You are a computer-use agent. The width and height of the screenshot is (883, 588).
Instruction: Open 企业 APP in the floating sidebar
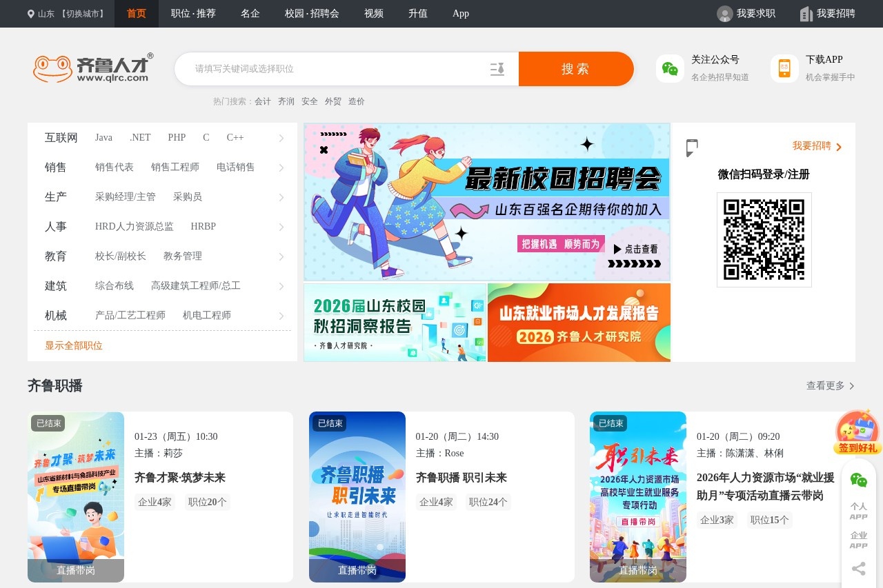pyautogui.click(x=859, y=540)
